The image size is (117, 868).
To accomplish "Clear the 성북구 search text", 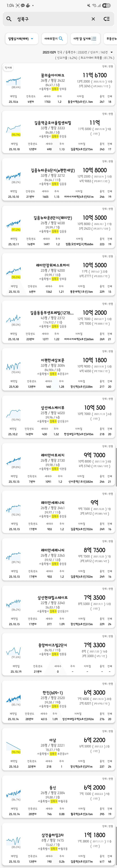I will (93, 19).
